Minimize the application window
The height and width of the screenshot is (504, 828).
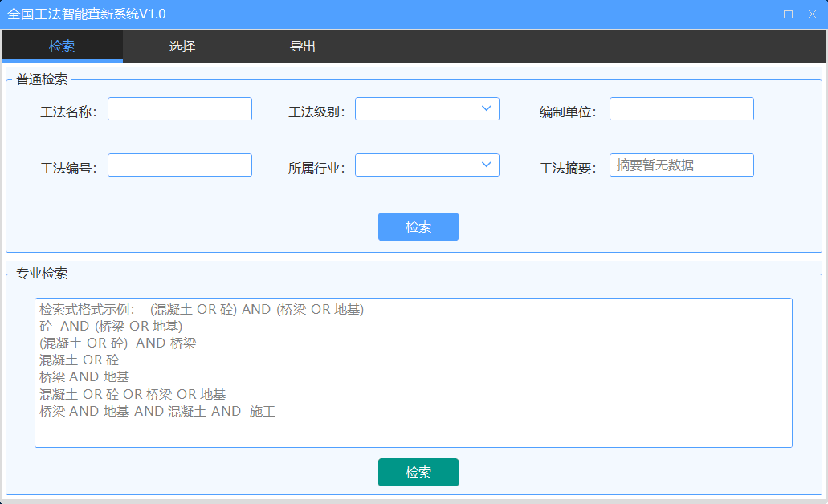[x=763, y=14]
